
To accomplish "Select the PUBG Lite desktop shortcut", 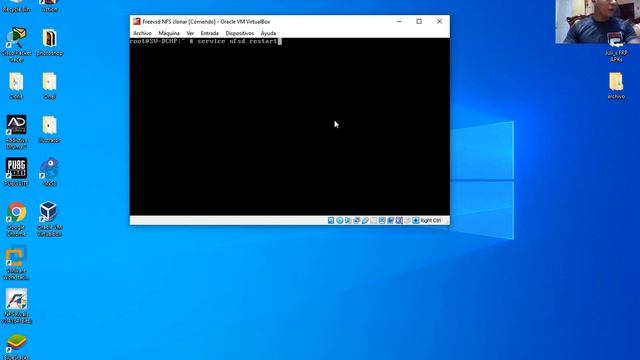I will [x=16, y=172].
